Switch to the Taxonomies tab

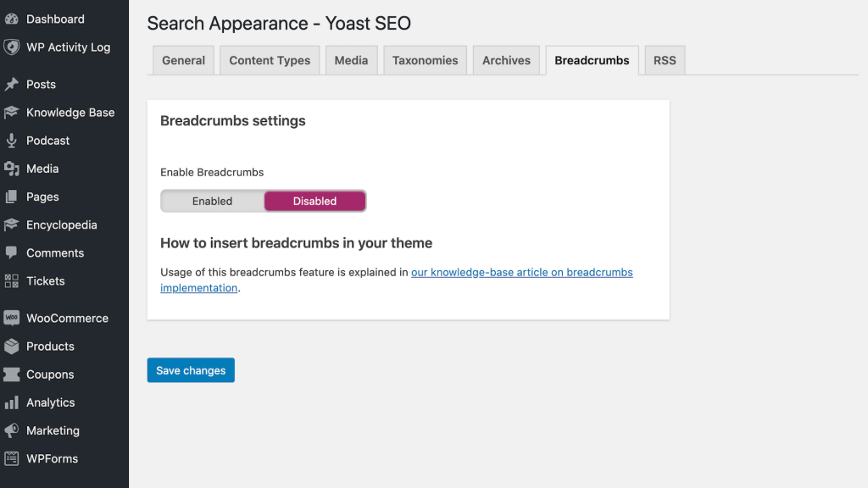click(425, 60)
